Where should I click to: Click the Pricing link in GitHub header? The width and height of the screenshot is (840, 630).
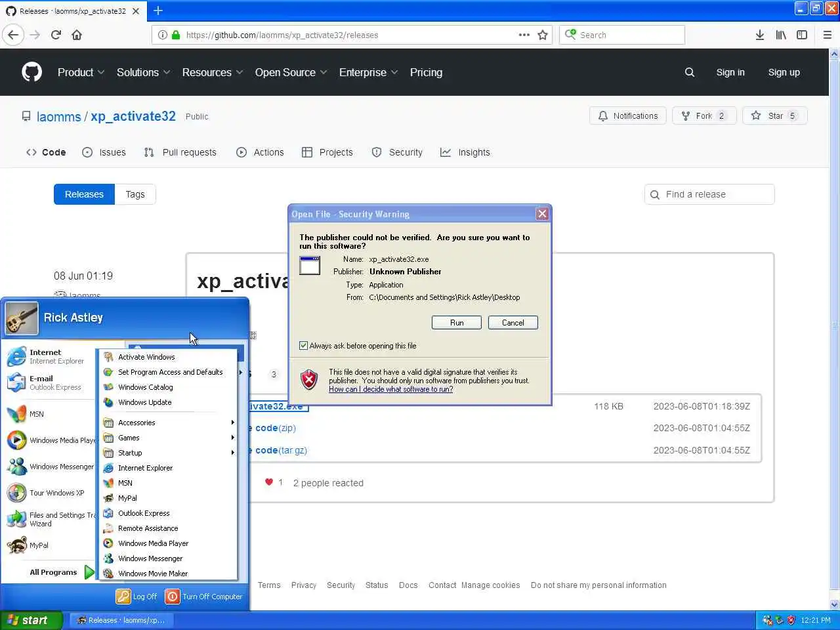[426, 72]
